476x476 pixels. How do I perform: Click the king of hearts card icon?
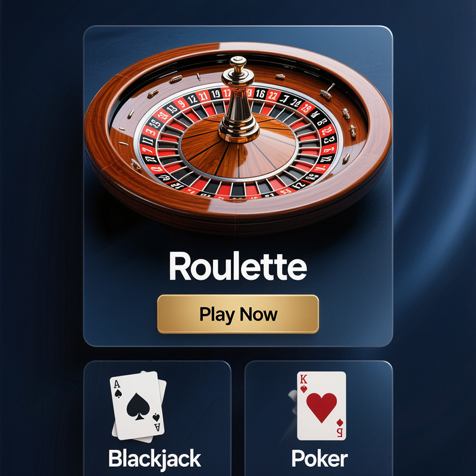[321, 406]
